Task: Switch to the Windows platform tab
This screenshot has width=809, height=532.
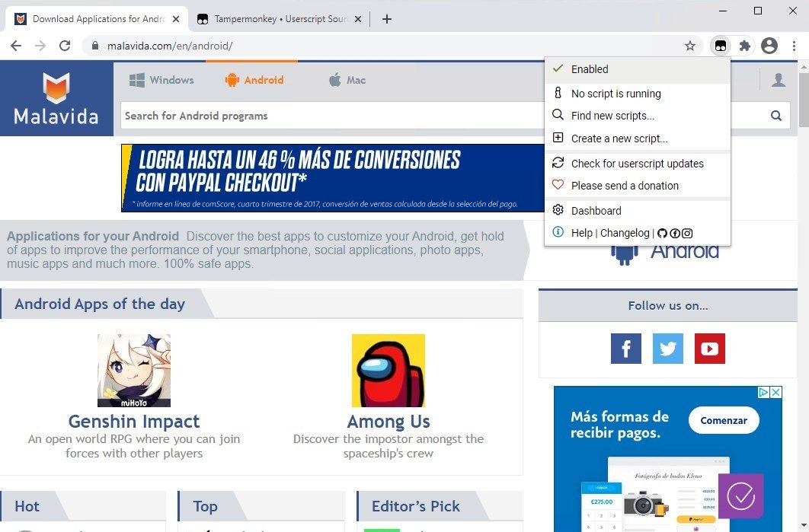Action: [161, 80]
